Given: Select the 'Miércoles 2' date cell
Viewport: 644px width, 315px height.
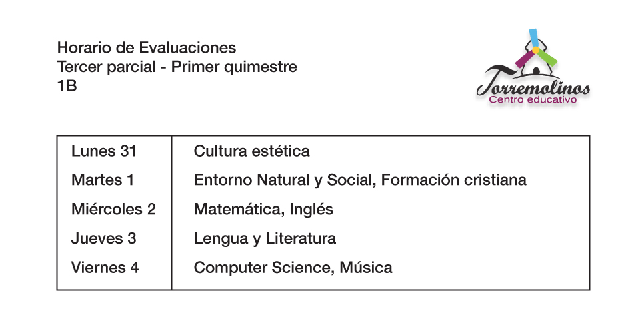Looking at the screenshot, I should [113, 209].
